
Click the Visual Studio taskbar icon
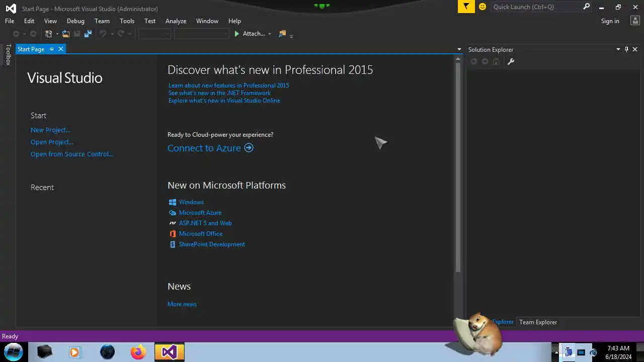point(169,352)
